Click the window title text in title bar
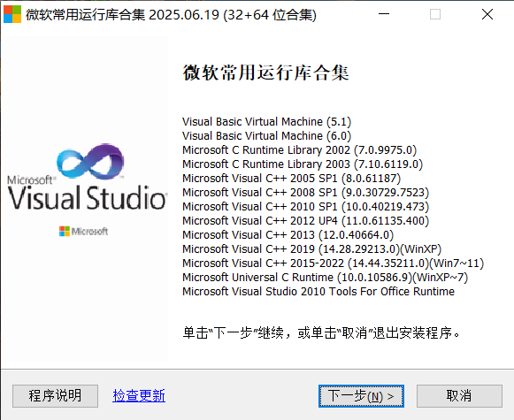This screenshot has width=514, height=420. coord(171,15)
